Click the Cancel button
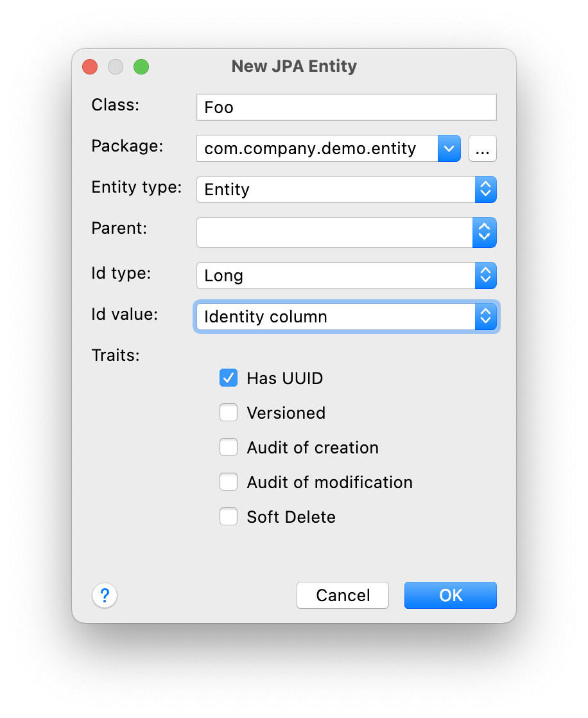The height and width of the screenshot is (718, 588). pyautogui.click(x=342, y=595)
